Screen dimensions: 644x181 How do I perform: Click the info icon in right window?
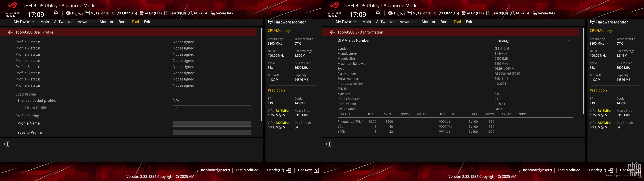point(330,144)
